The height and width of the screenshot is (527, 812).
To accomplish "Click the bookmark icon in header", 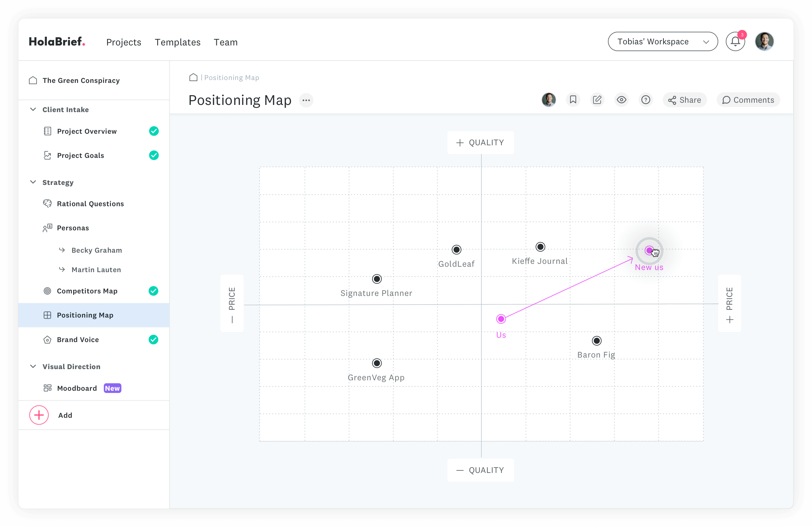I will 573,100.
